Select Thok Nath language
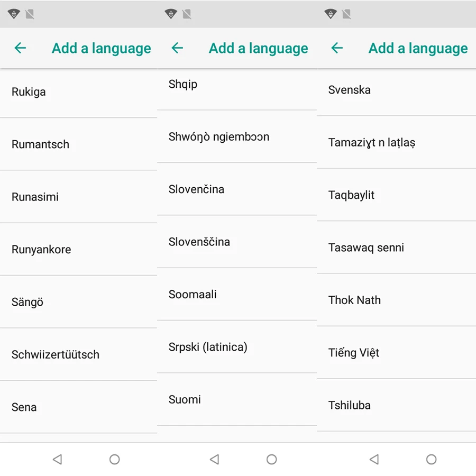 [396, 300]
